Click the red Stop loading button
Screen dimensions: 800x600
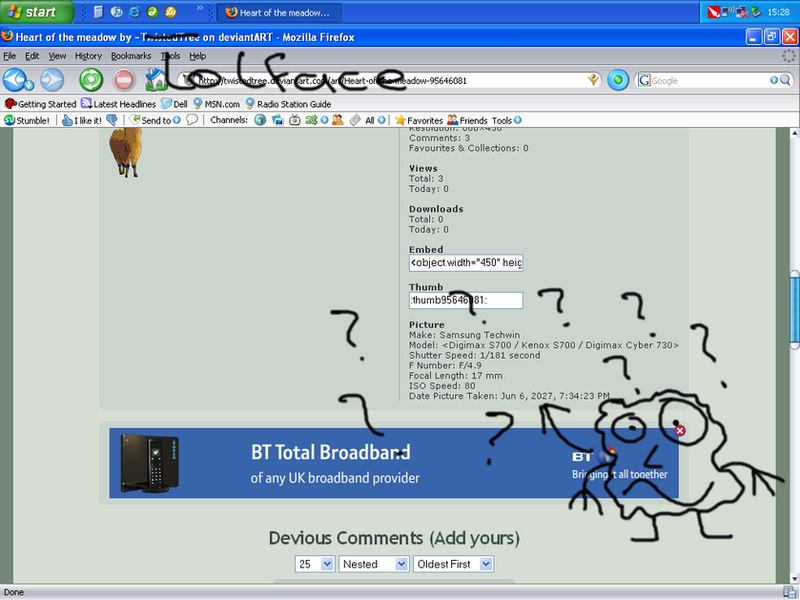(x=124, y=80)
